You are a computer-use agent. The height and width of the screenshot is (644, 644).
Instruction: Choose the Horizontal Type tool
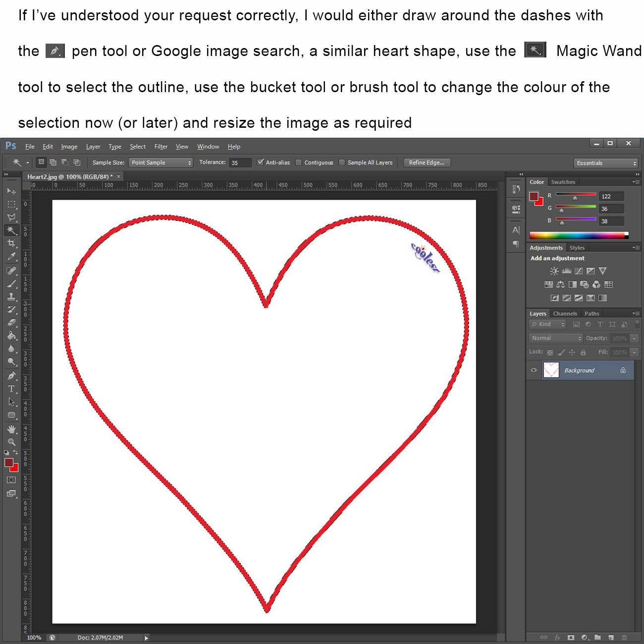11,389
